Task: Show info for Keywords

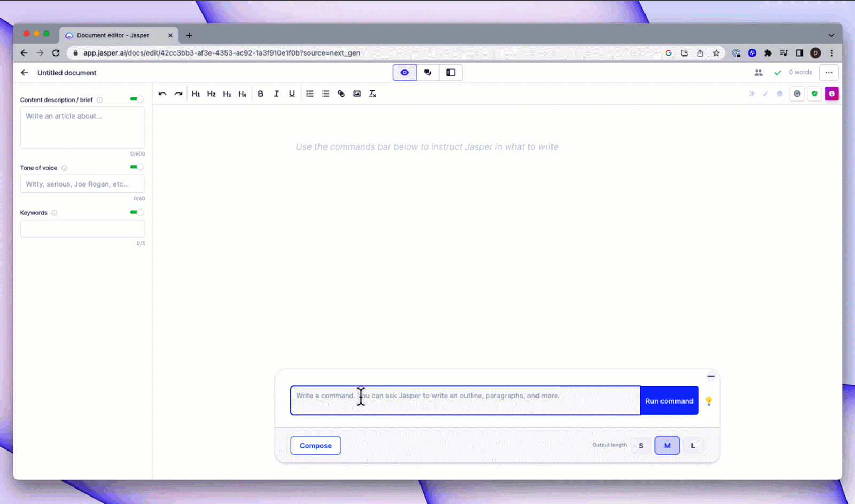Action: point(55,213)
